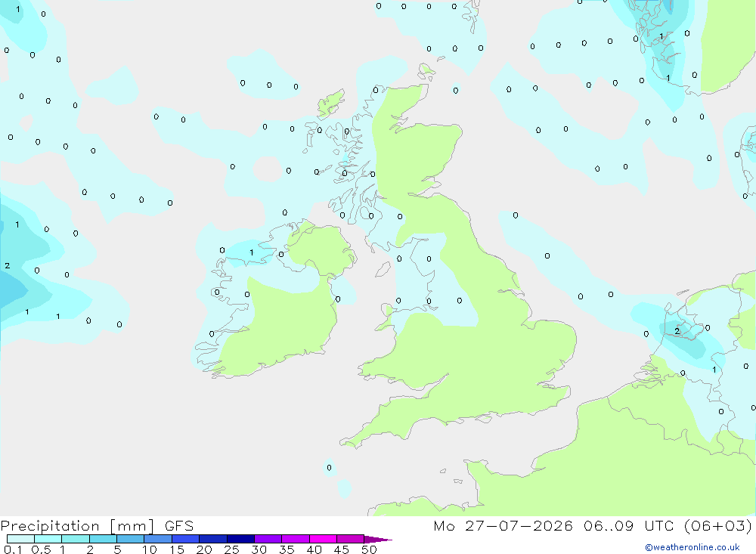756x554 pixels.
Task: Click the '0.1' legend scale label
Action: click(x=13, y=549)
